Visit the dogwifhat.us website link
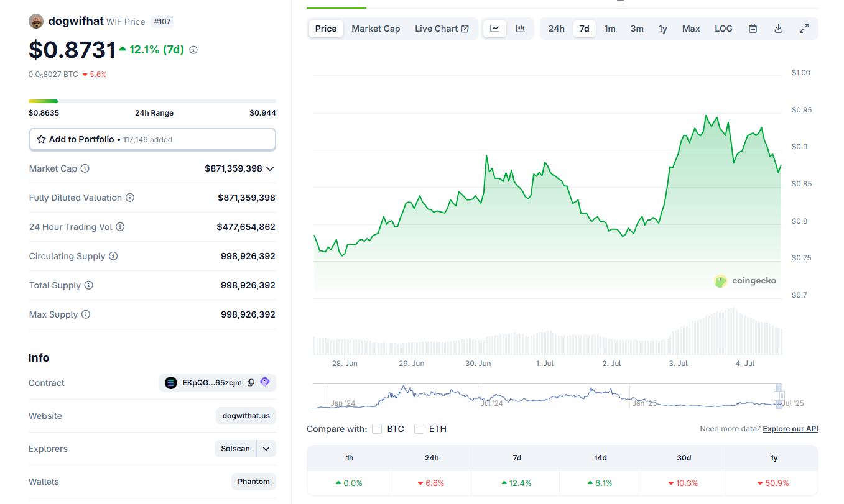The height and width of the screenshot is (504, 844). tap(246, 416)
